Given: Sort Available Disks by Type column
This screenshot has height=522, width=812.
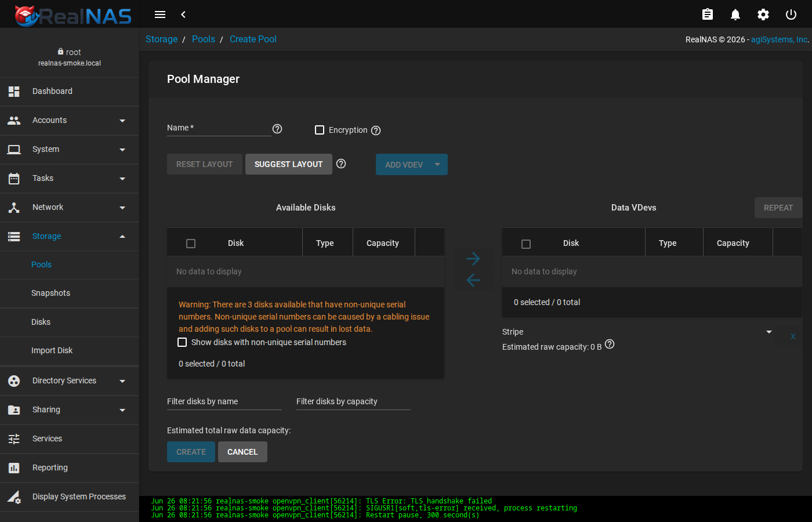Looking at the screenshot, I should (325, 243).
